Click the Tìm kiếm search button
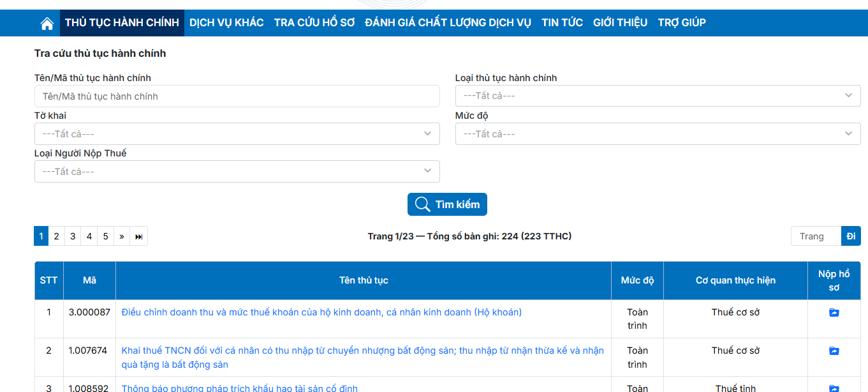The height and width of the screenshot is (392, 868). point(447,204)
